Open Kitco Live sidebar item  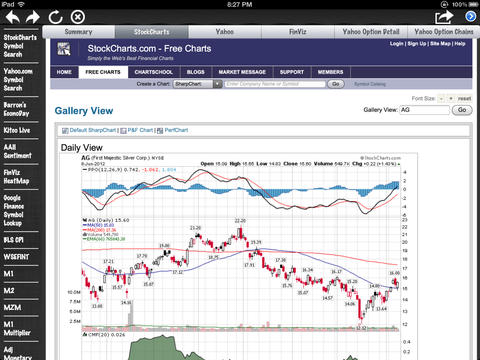pyautogui.click(x=17, y=130)
